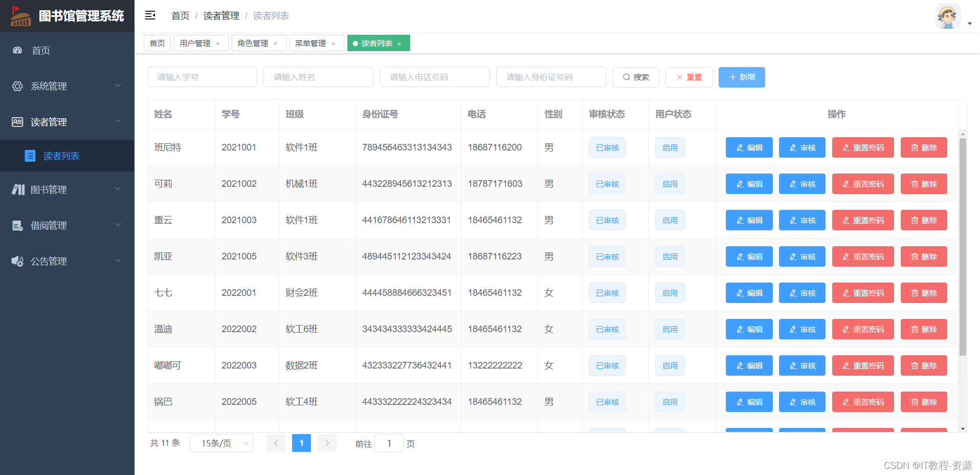Image resolution: width=980 pixels, height=475 pixels.
Task: Open the user avatar menu
Action: point(948,16)
